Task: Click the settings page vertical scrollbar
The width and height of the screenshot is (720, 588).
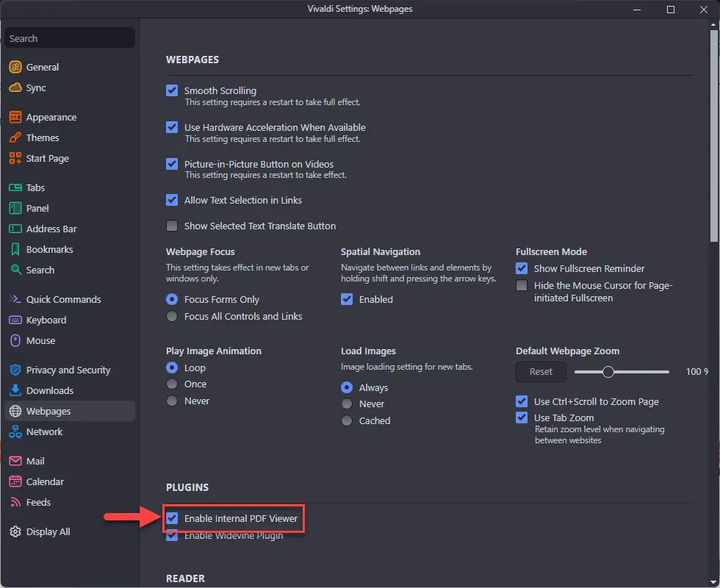Action: click(714, 135)
